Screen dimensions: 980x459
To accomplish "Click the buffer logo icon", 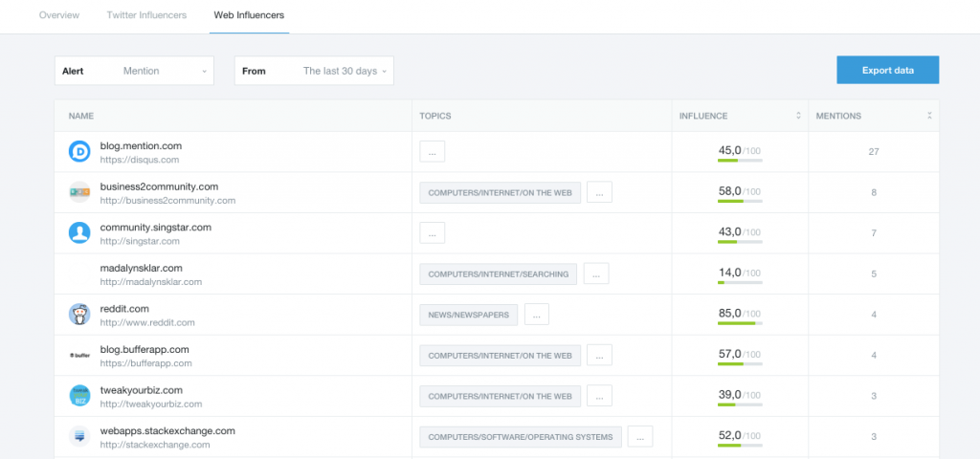I will point(79,356).
